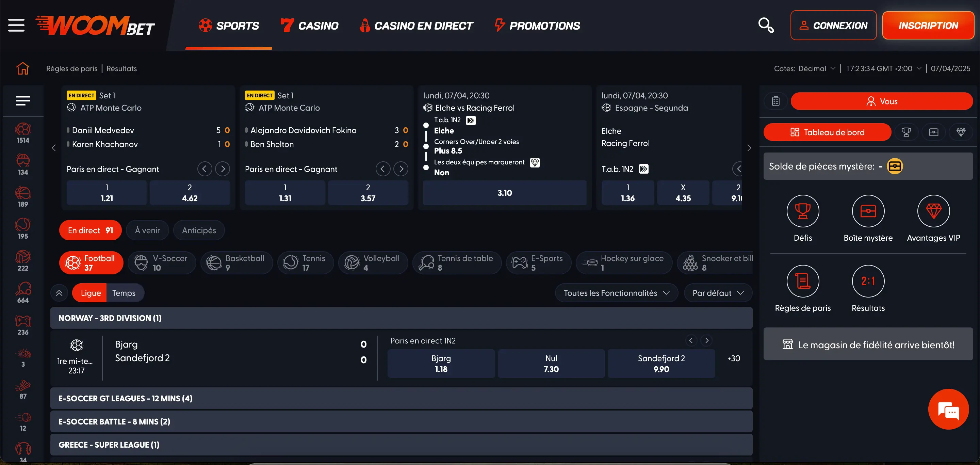Select the Anticipés tab
This screenshot has height=465, width=980.
point(199,230)
